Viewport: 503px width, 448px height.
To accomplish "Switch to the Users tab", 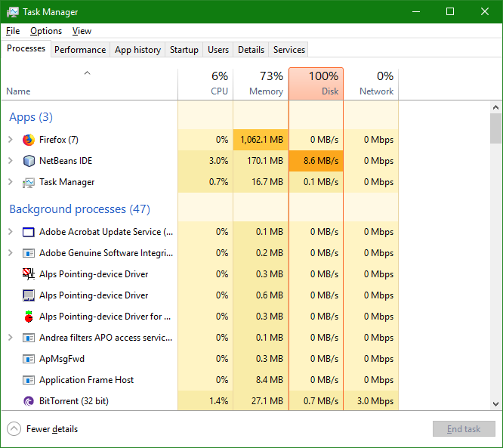I will tap(218, 50).
